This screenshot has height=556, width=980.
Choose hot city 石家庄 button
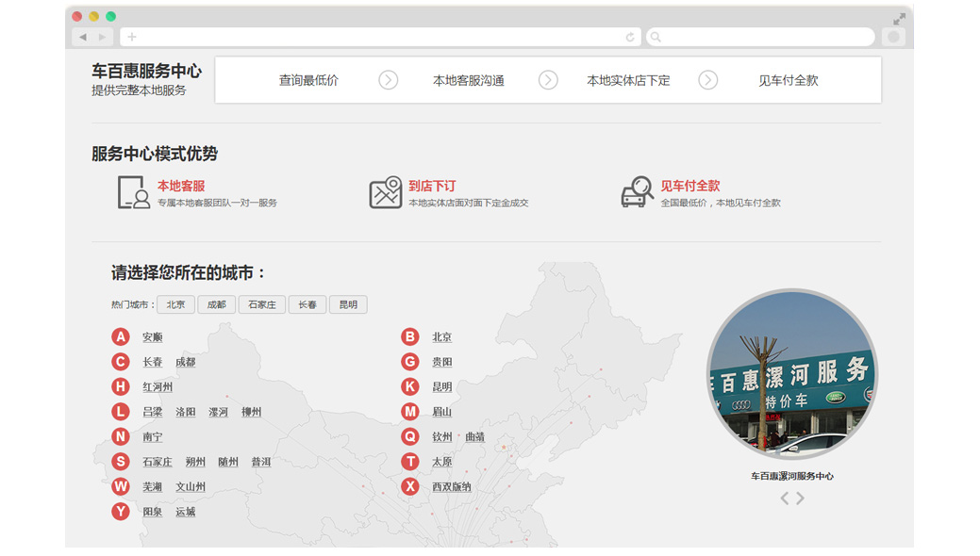pyautogui.click(x=262, y=304)
